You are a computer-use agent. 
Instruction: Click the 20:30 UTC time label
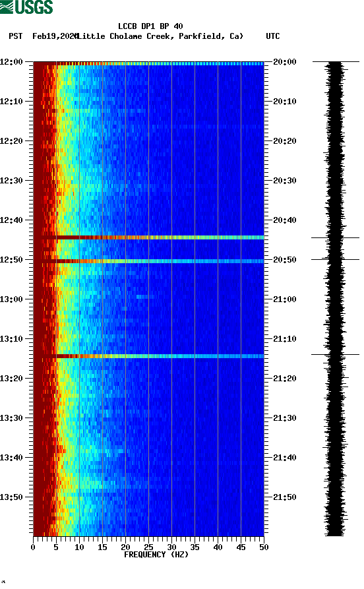tap(285, 180)
